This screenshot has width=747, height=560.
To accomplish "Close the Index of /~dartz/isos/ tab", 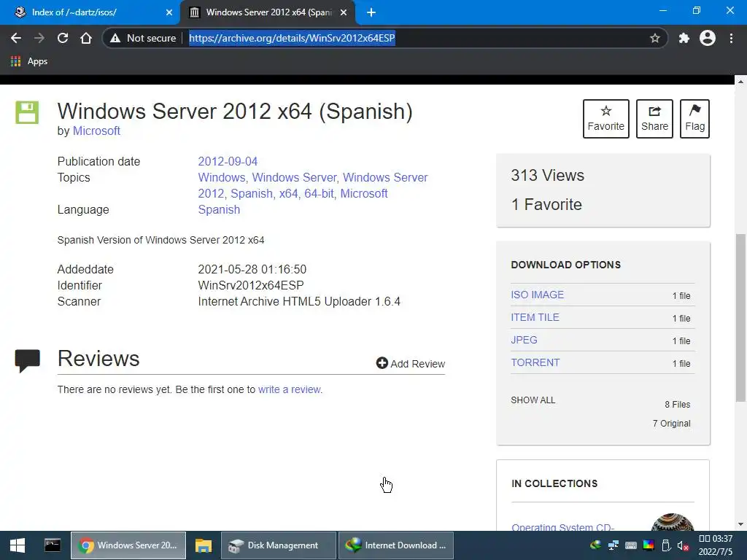I will pyautogui.click(x=169, y=12).
